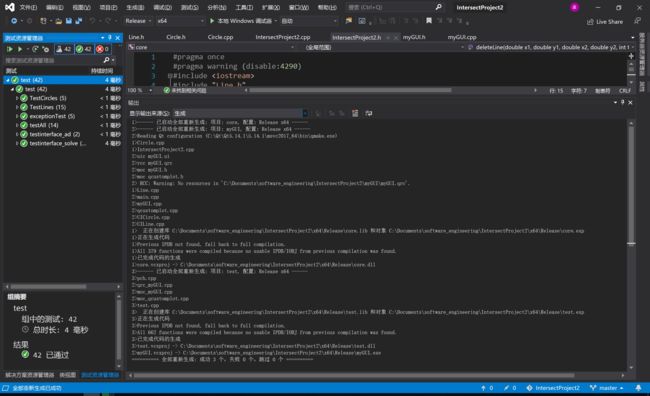Click the master branch status item
Image resolution: width=650 pixels, height=396 pixels.
point(607,388)
